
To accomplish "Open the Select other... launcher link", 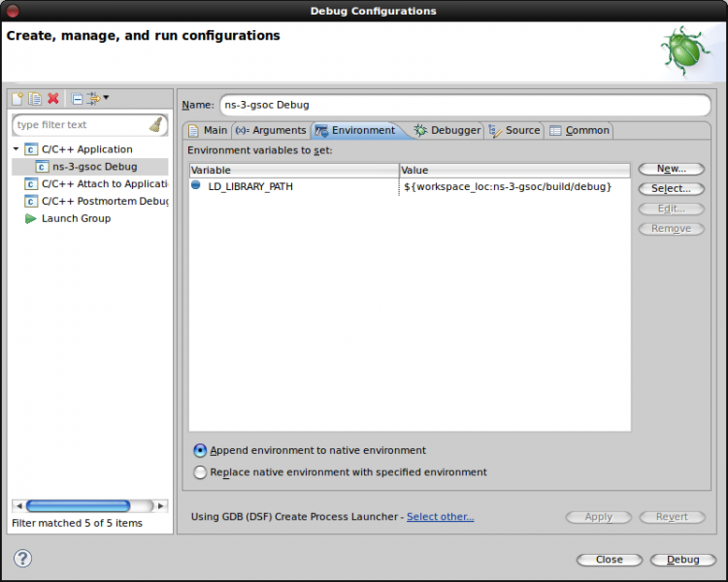I will pos(440,517).
